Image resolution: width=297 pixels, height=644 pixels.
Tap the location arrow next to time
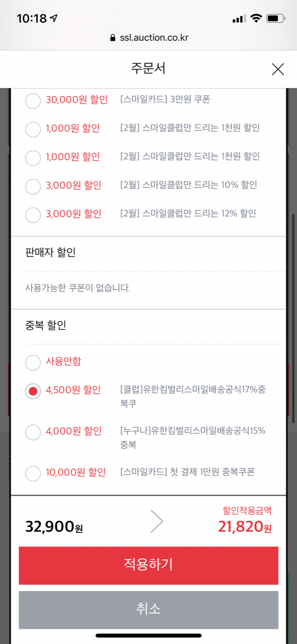tap(54, 19)
